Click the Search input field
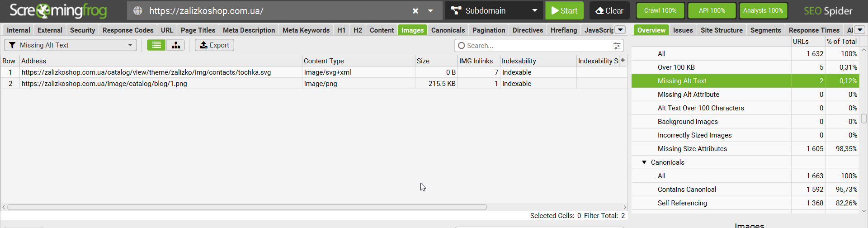868x228 pixels. tap(538, 45)
